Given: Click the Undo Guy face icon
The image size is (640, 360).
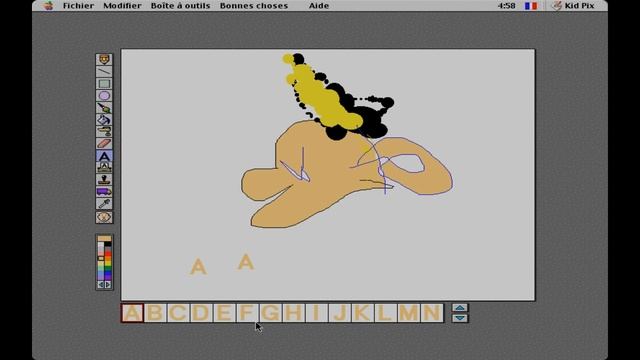Looking at the screenshot, I should point(104,217).
